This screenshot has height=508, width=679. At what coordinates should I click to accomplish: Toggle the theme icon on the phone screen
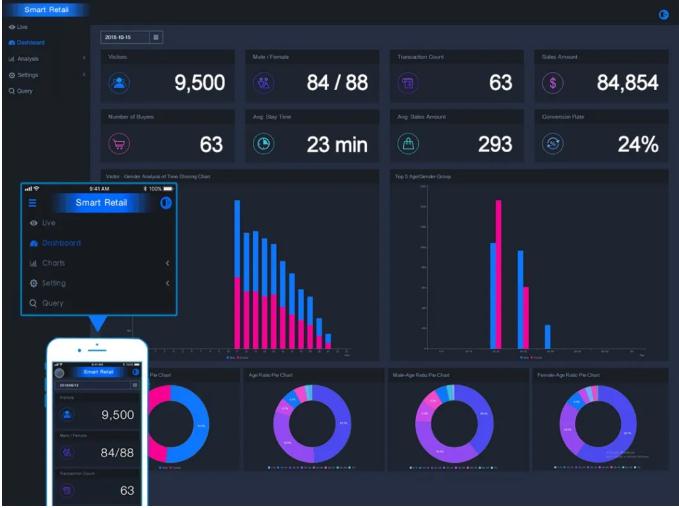pos(136,372)
